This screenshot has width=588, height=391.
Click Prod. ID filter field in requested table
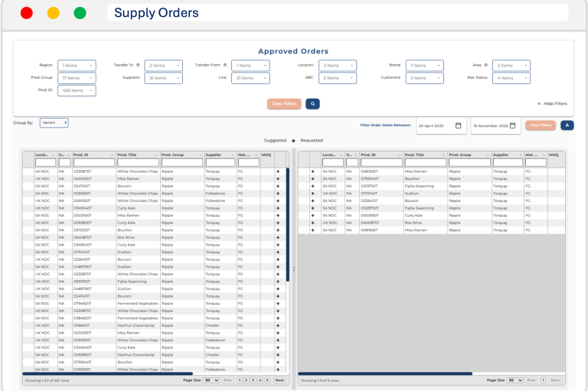click(381, 162)
